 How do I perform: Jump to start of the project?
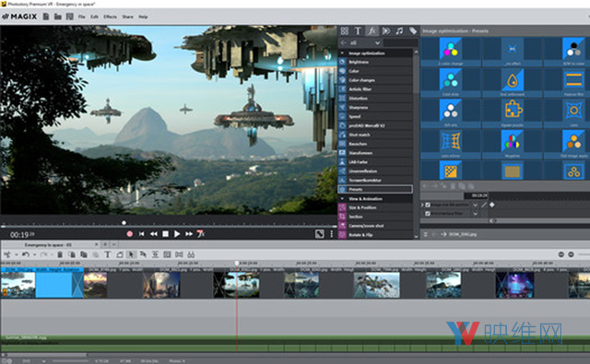click(141, 234)
